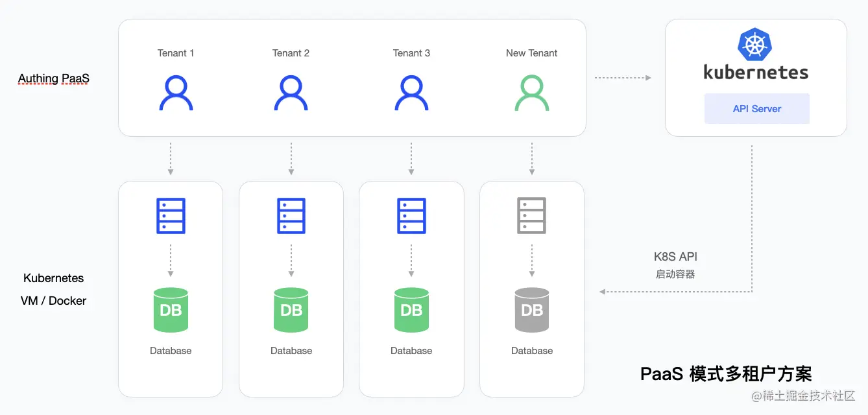868x415 pixels.
Task: Click the Tenant 3 user icon
Action: 411,93
